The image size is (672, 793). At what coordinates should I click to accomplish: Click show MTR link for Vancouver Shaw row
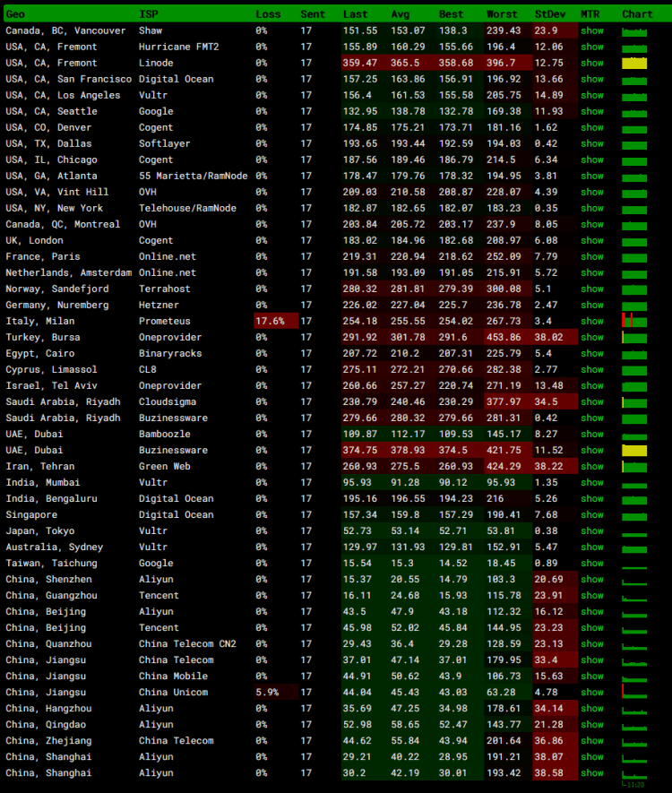[592, 30]
